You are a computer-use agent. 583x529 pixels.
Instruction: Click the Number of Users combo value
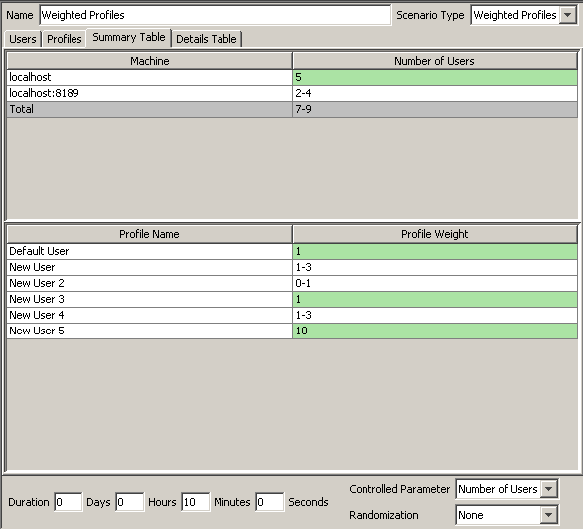498,489
